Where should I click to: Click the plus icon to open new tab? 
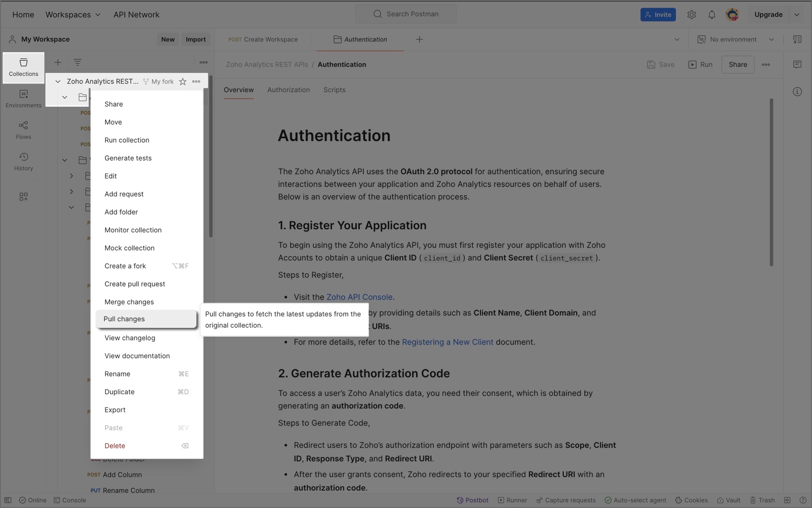tap(419, 39)
